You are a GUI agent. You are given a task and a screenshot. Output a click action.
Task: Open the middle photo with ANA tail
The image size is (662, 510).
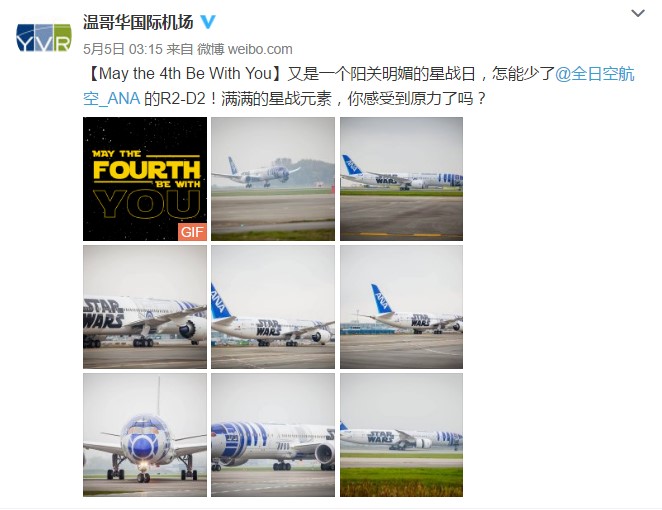[273, 307]
